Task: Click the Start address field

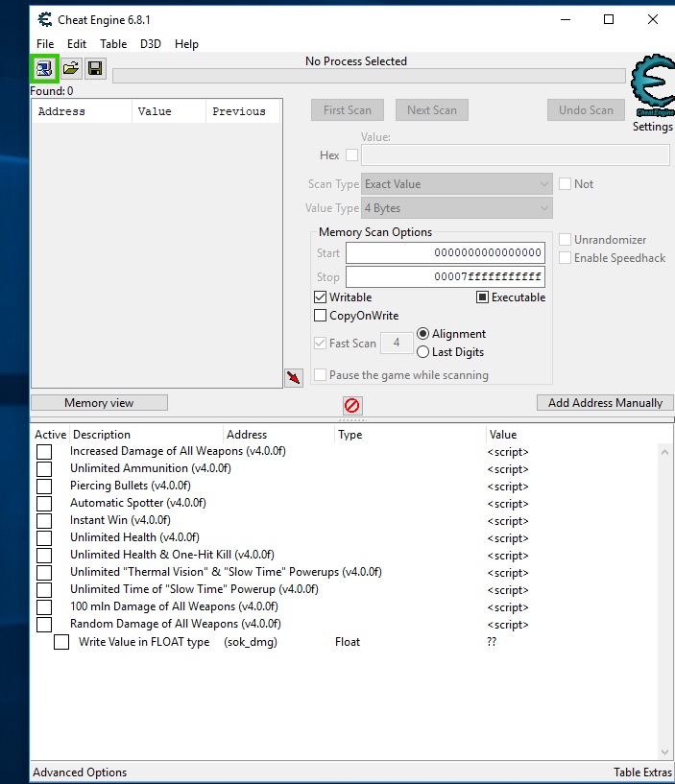Action: pyautogui.click(x=446, y=252)
